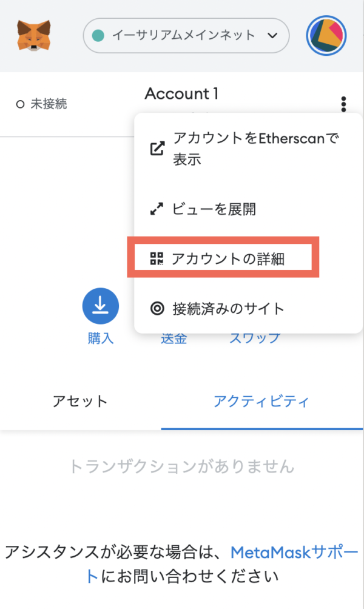Click the chevron arrow in network selector
This screenshot has width=364, height=609.
(x=273, y=36)
